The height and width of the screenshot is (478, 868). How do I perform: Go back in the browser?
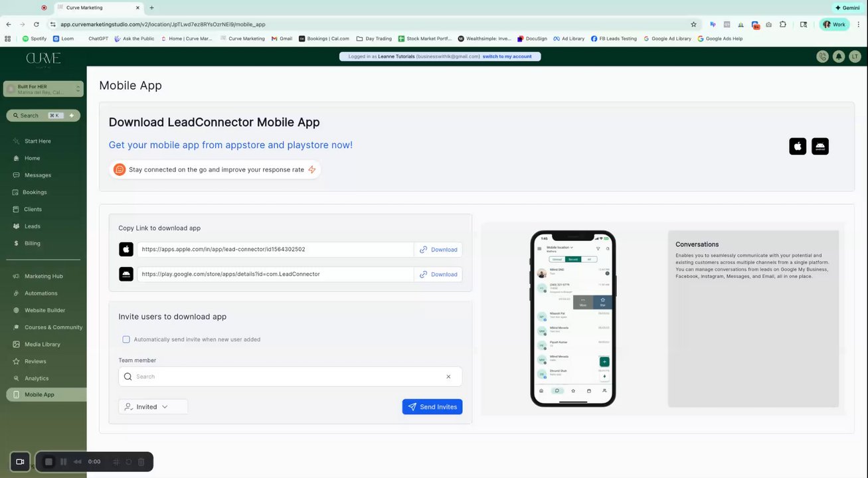tap(9, 25)
